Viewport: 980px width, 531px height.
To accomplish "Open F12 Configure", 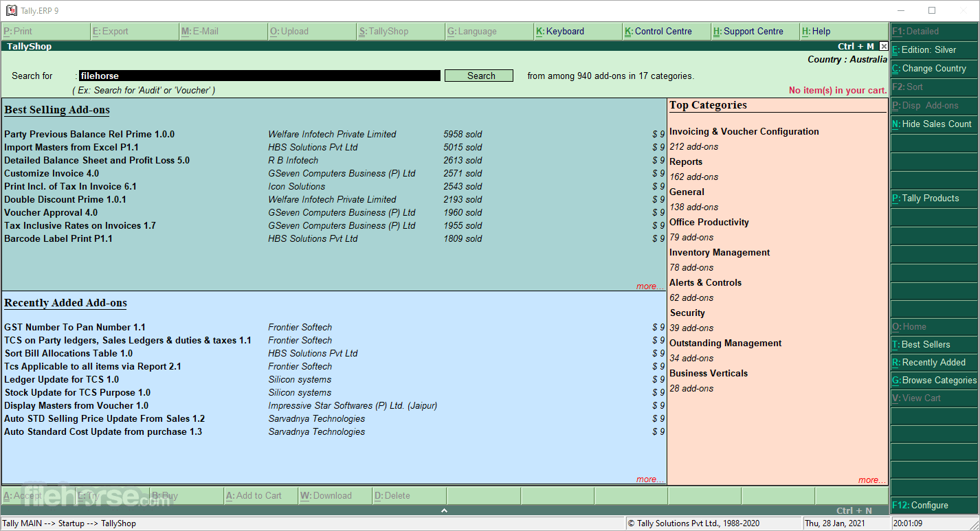I will [x=934, y=505].
